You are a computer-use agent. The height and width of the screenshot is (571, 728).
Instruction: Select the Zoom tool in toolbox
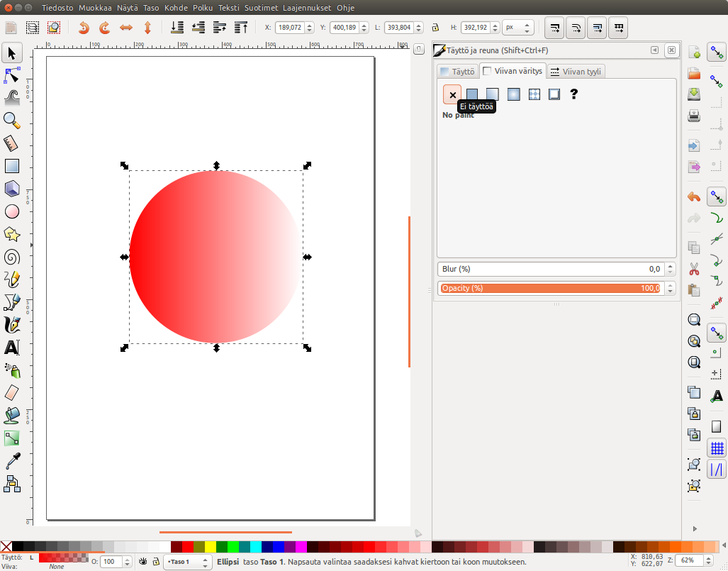point(12,120)
